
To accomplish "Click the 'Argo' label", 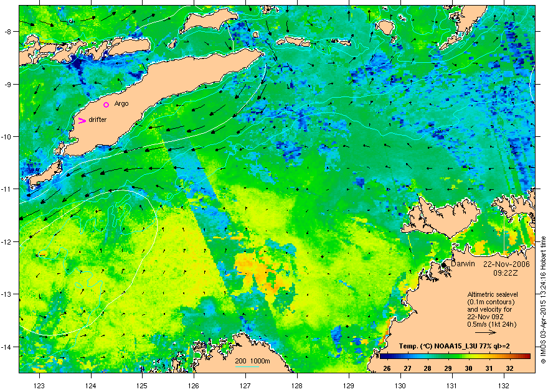I will [x=121, y=104].
